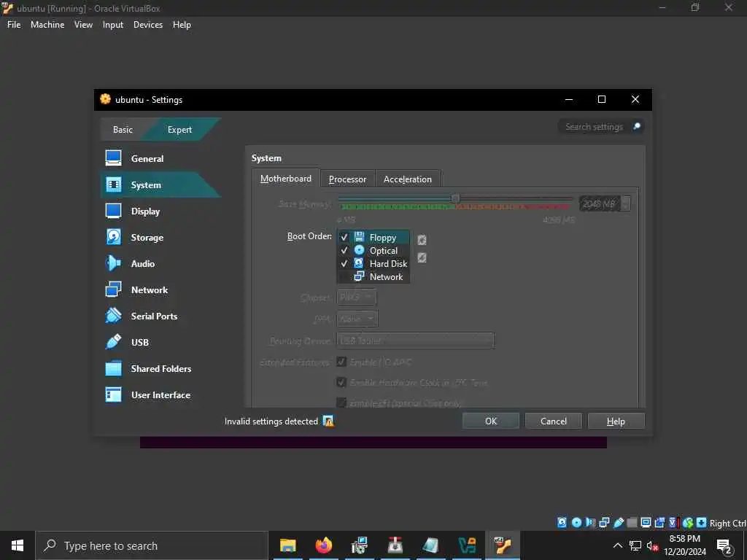Image resolution: width=747 pixels, height=560 pixels.
Task: Toggle Enable I/O APIC checkbox
Action: pyautogui.click(x=341, y=362)
